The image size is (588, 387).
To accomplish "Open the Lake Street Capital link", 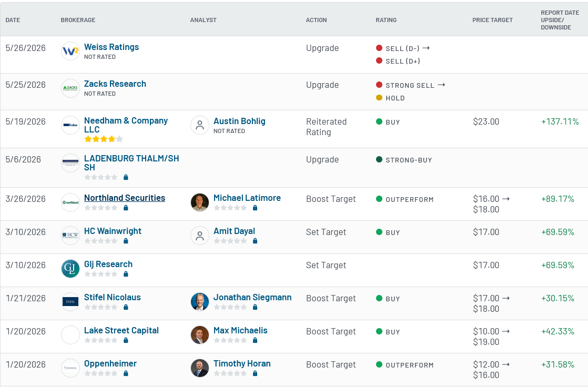I will (121, 330).
